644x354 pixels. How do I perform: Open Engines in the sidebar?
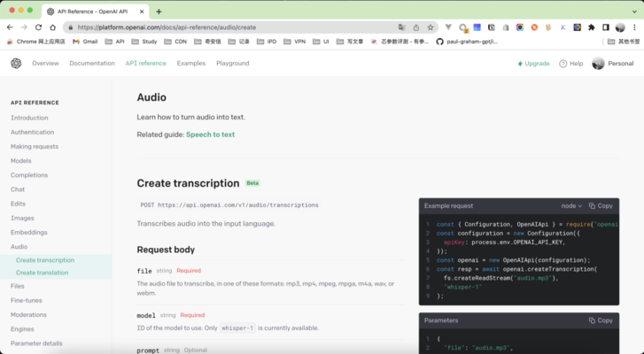coord(23,329)
